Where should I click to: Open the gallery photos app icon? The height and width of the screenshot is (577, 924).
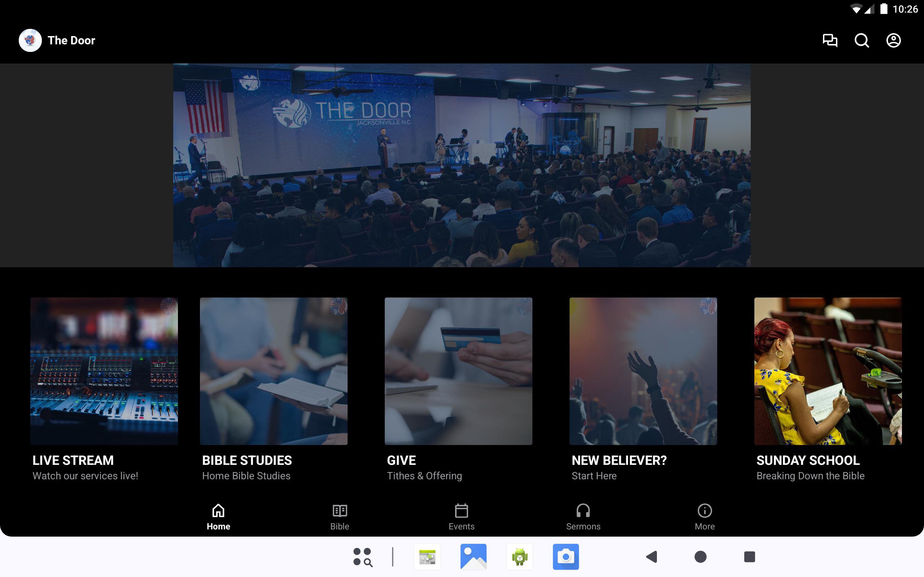click(473, 557)
